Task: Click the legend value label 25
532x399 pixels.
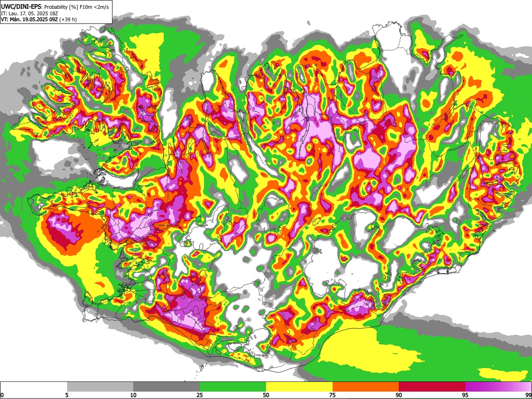Action: [200, 395]
